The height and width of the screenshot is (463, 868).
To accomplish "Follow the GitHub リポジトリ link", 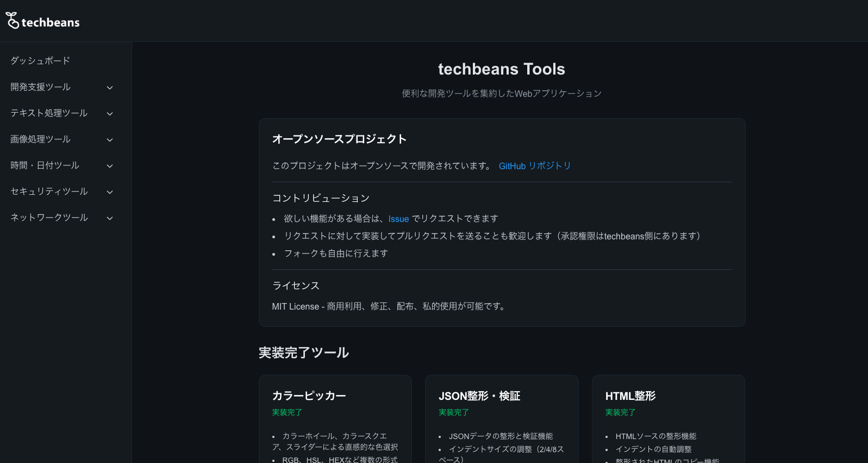I will (x=535, y=166).
